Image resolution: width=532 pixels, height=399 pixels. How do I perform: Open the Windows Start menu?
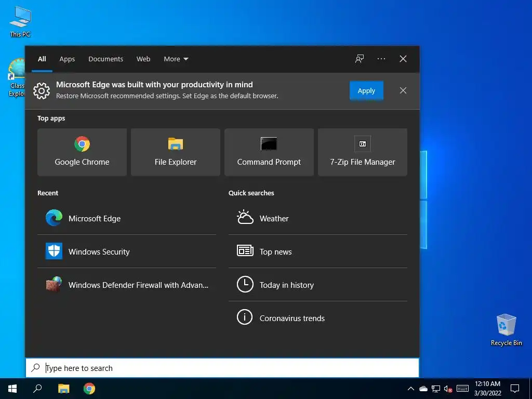click(12, 389)
